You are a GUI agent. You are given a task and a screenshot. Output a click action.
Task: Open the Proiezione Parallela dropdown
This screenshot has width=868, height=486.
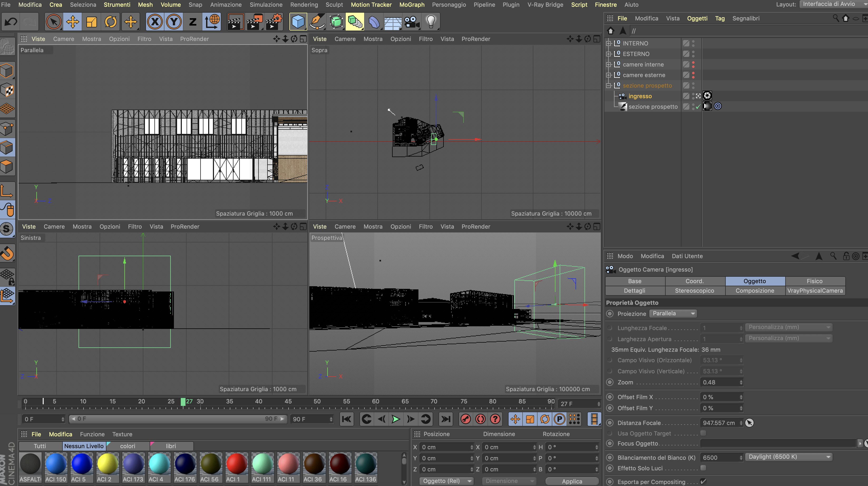pyautogui.click(x=673, y=313)
